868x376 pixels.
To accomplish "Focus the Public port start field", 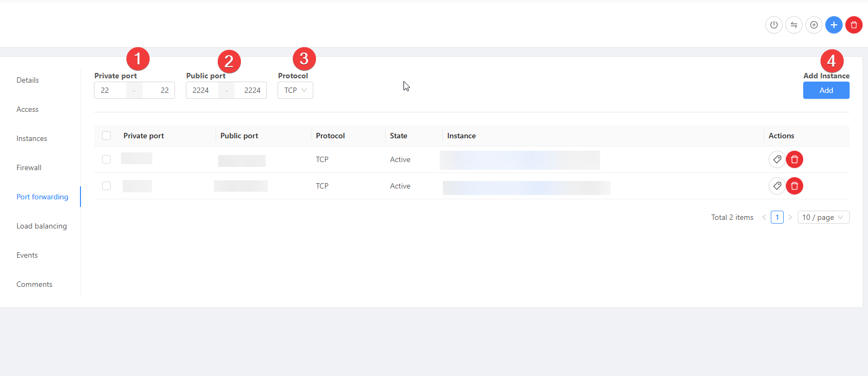I will (202, 90).
